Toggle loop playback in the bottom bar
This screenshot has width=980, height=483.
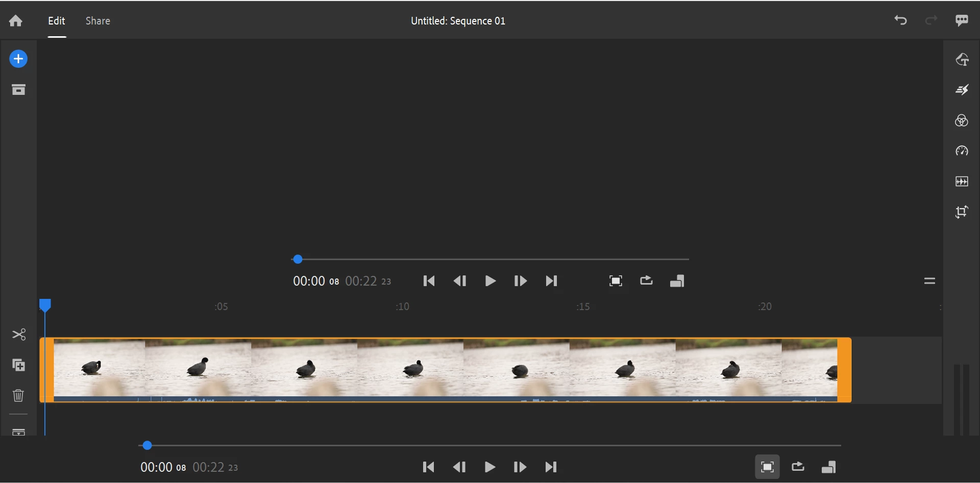point(798,467)
